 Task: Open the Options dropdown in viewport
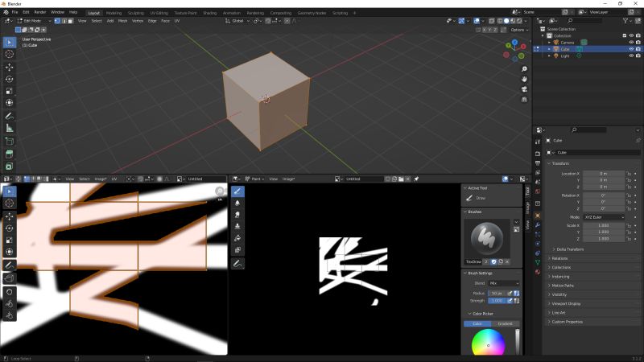518,30
